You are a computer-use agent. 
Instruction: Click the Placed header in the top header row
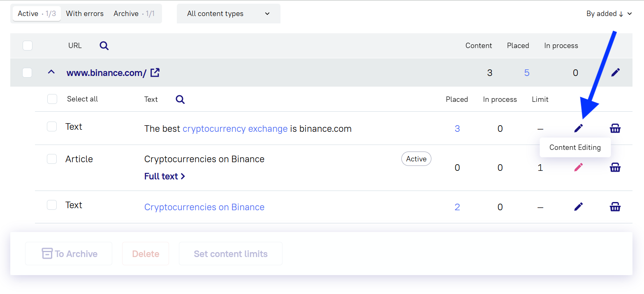click(518, 46)
